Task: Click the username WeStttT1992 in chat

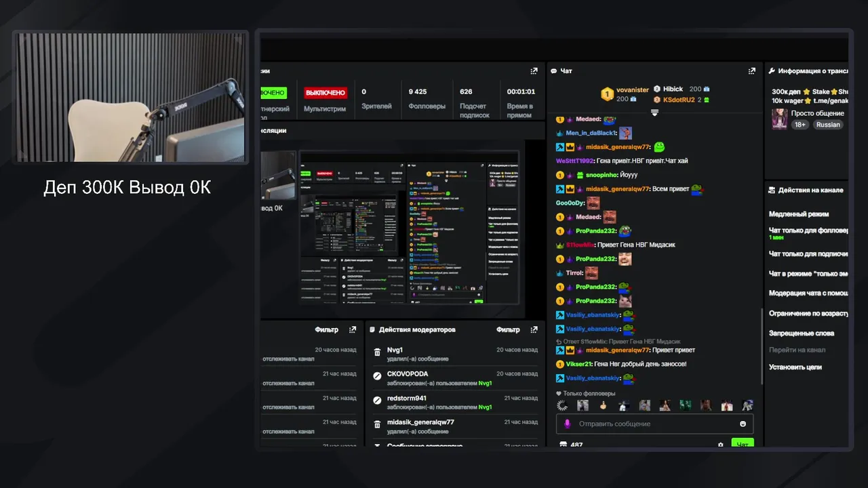Action: 575,161
